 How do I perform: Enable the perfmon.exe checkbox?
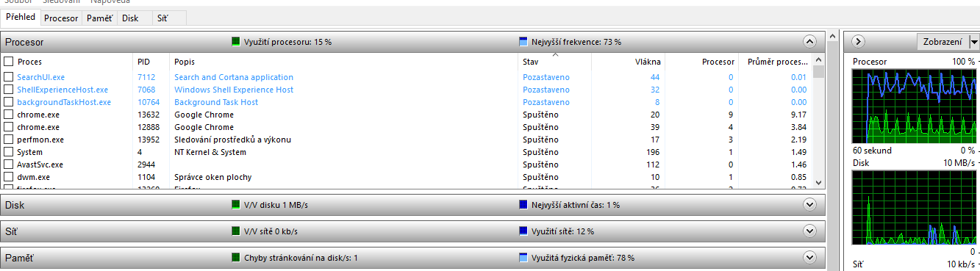click(x=9, y=140)
